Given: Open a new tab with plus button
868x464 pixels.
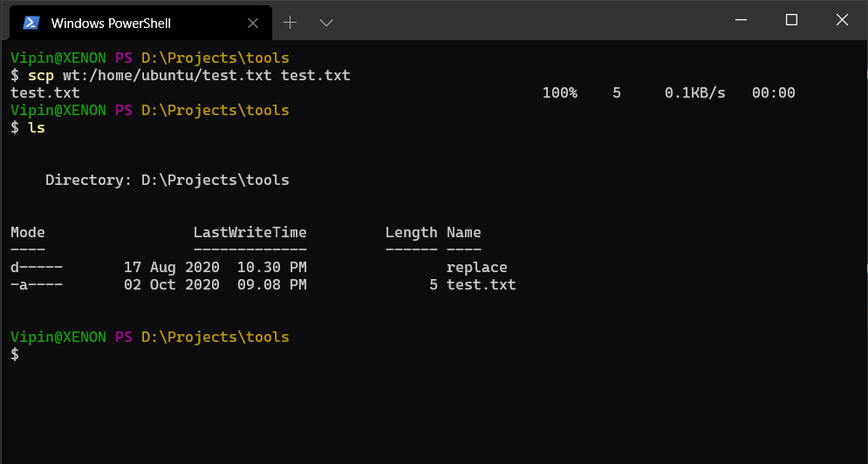Looking at the screenshot, I should (290, 22).
